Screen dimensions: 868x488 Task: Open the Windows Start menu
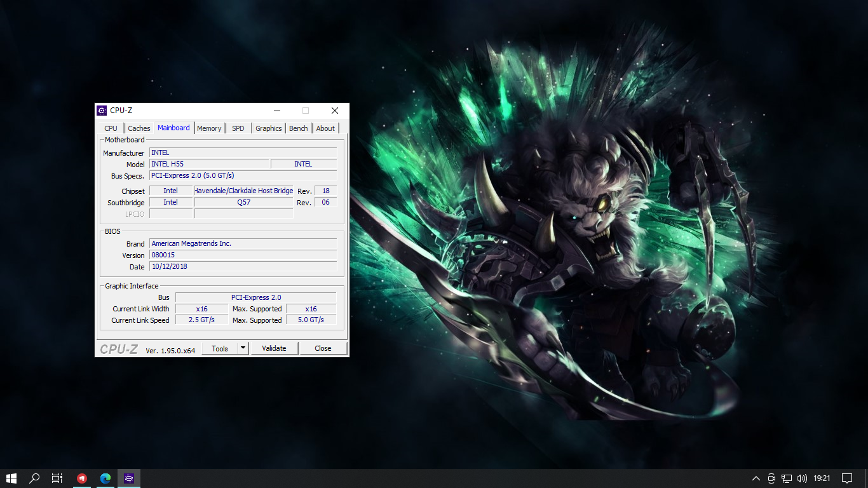click(x=11, y=478)
